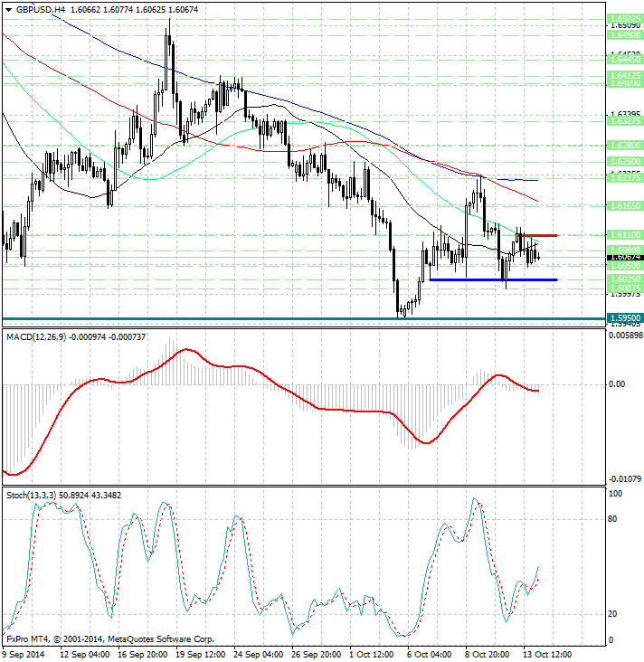Screen dimensions: 644x662
Task: Select the 1.62500 price level label
Action: 625,162
